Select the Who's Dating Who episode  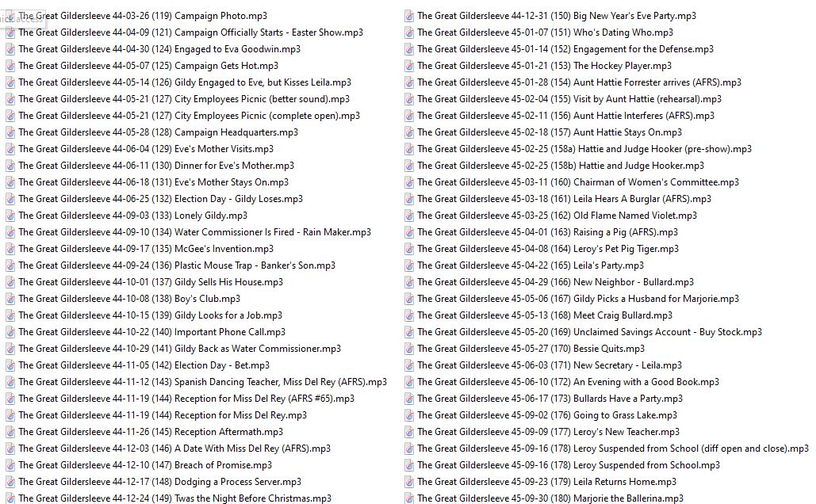[545, 32]
